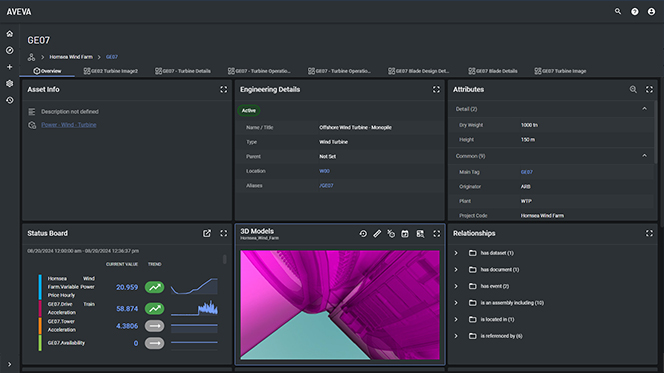Reset the 3D Models view

click(x=363, y=234)
